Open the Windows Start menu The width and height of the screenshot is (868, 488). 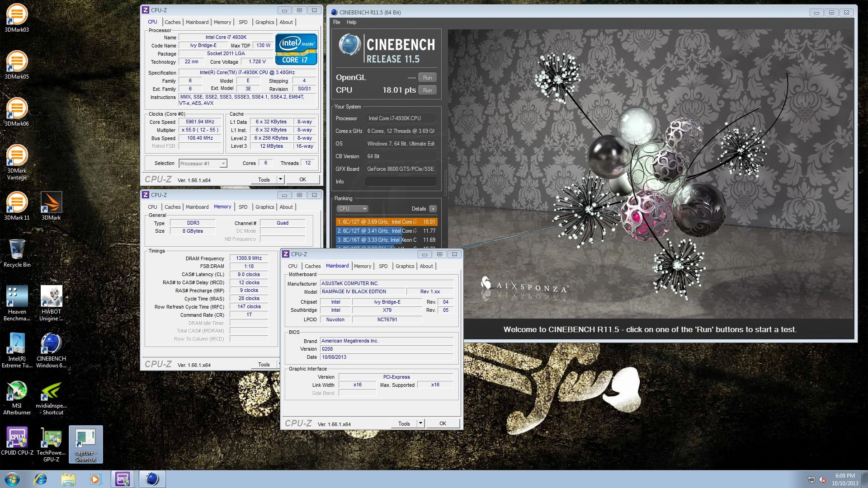click(12, 479)
